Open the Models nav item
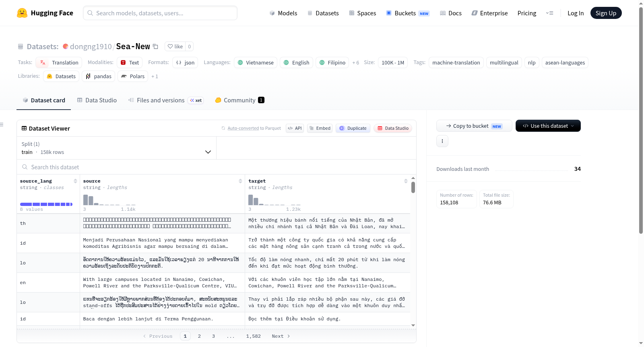The width and height of the screenshot is (644, 347). 283,13
